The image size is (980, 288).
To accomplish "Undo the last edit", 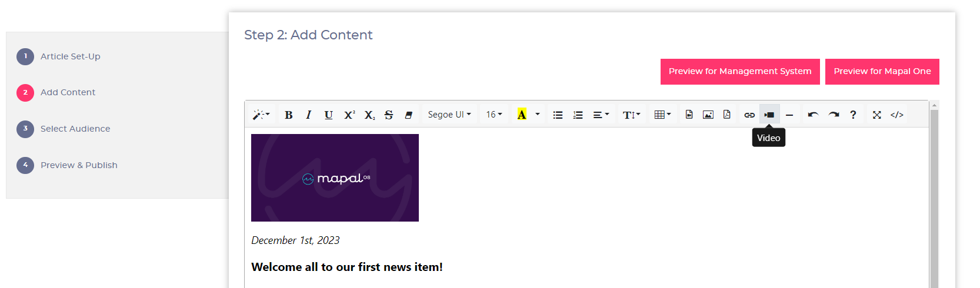I will coord(813,115).
